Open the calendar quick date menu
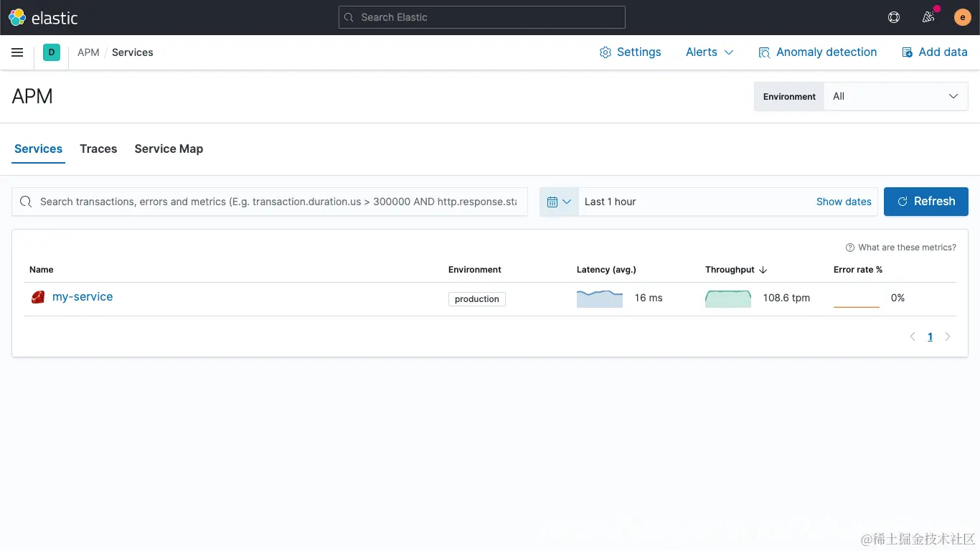 (x=559, y=202)
